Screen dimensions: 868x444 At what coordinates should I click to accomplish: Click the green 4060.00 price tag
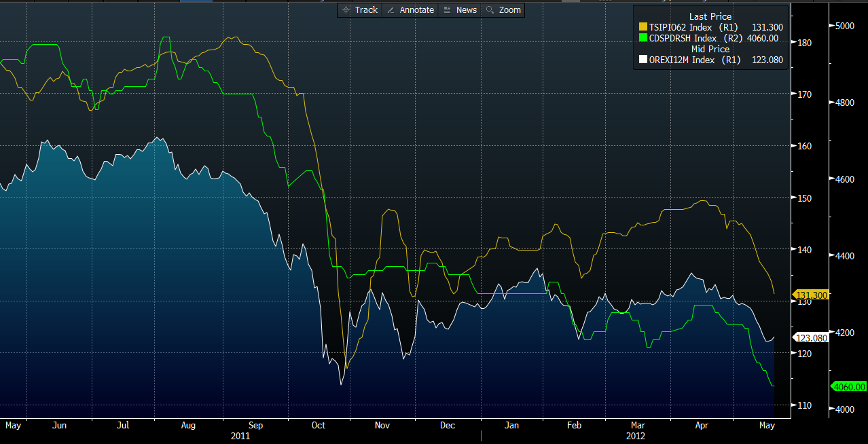849,386
